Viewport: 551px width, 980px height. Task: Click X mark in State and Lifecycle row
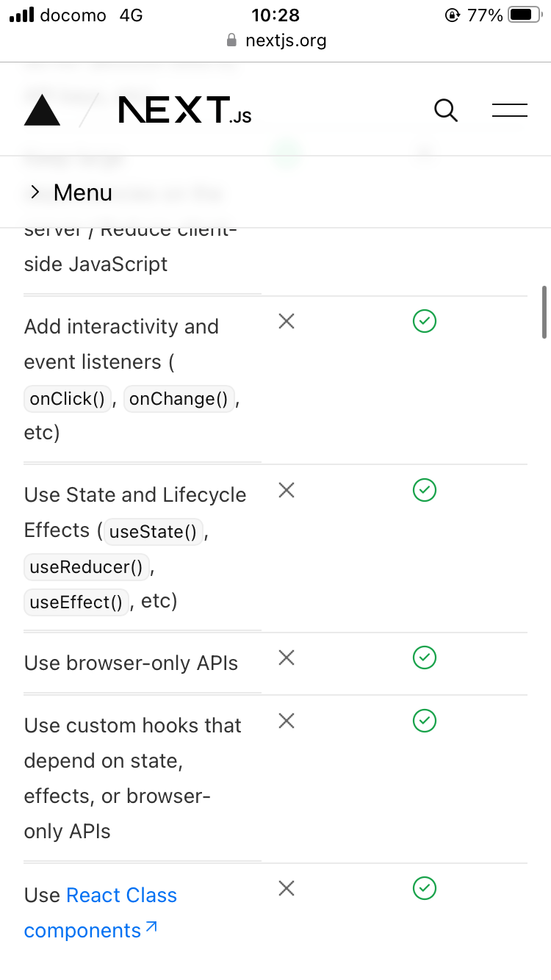click(x=287, y=490)
